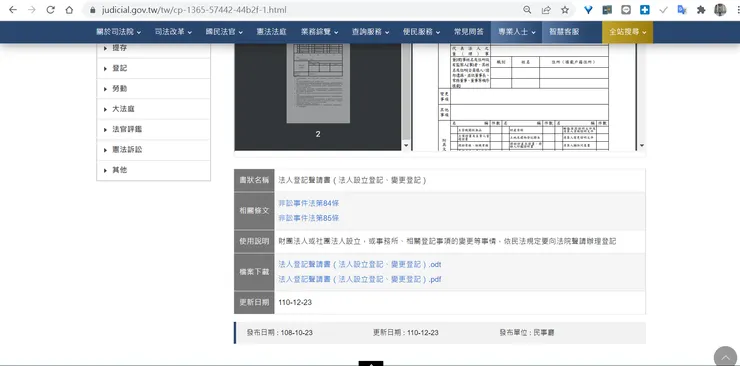
Task: Click the PDF document scroll-down arrow
Action: tap(641, 146)
